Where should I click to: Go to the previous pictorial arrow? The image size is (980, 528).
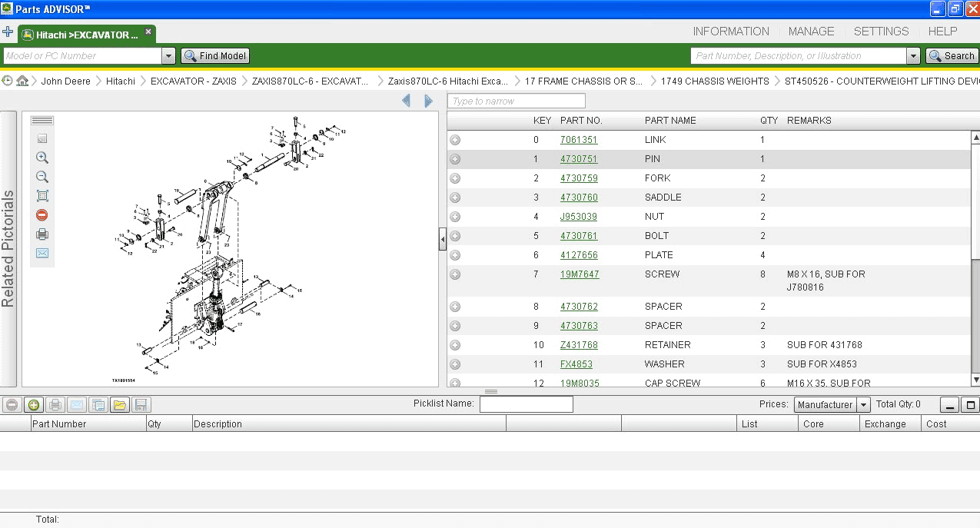(407, 101)
